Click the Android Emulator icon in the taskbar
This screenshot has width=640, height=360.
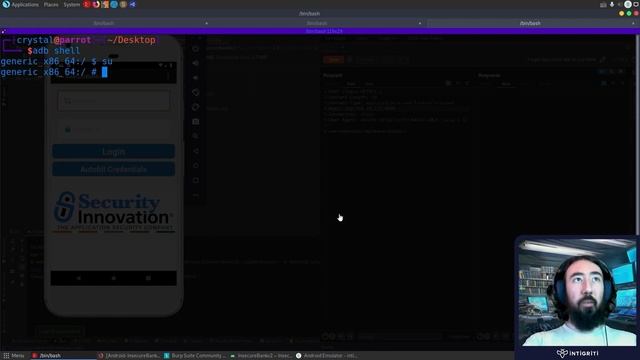(x=298, y=356)
